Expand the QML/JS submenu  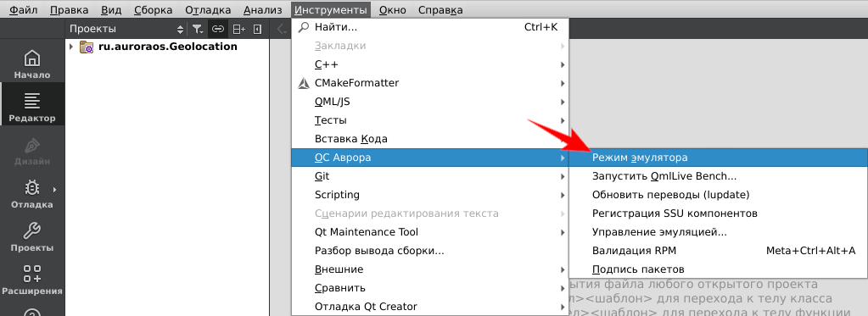pos(430,102)
